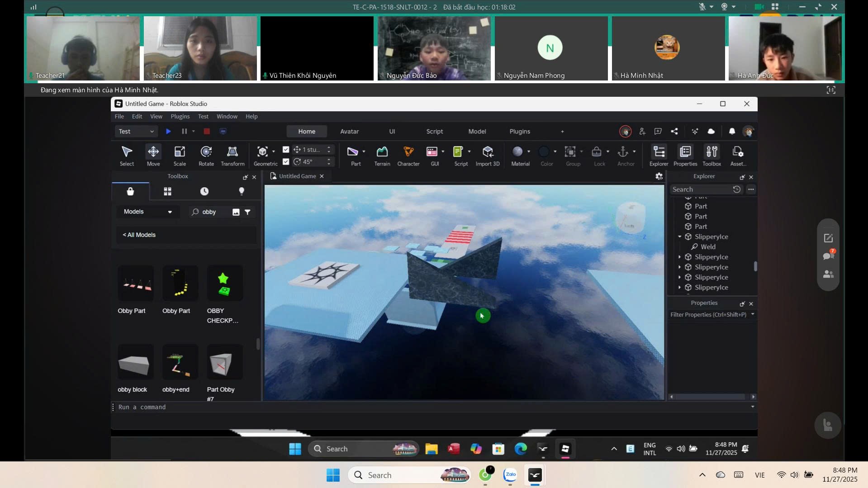Toggle the move snapping checkbox
The height and width of the screenshot is (488, 868).
click(286, 150)
